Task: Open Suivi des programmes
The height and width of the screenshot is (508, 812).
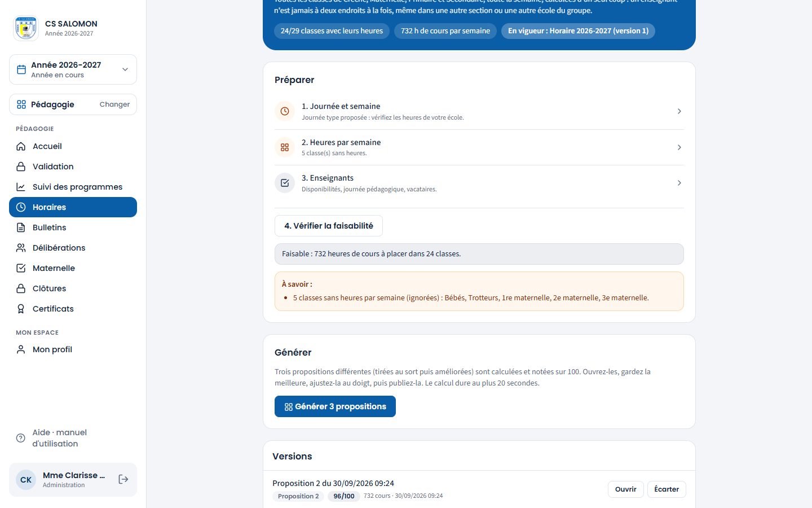Action: [73, 187]
